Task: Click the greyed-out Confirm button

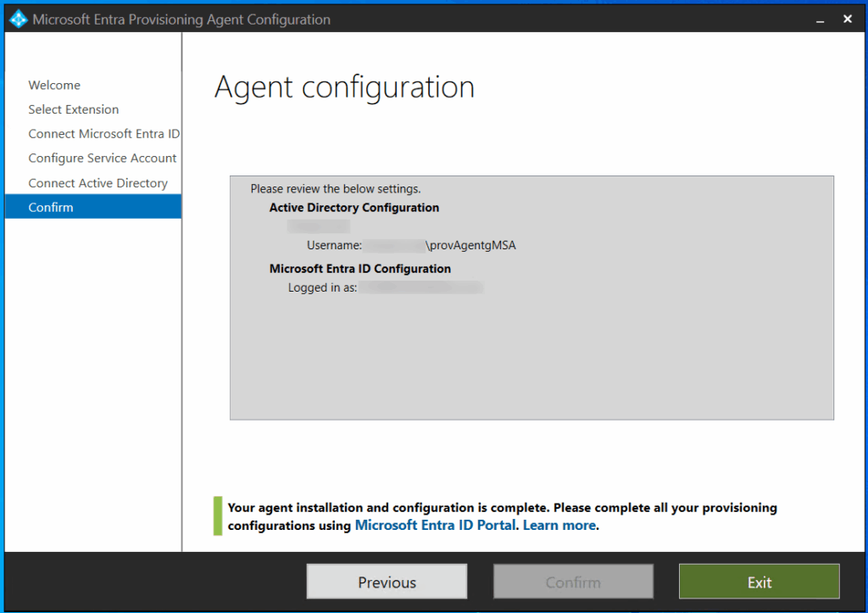Action: click(x=573, y=582)
